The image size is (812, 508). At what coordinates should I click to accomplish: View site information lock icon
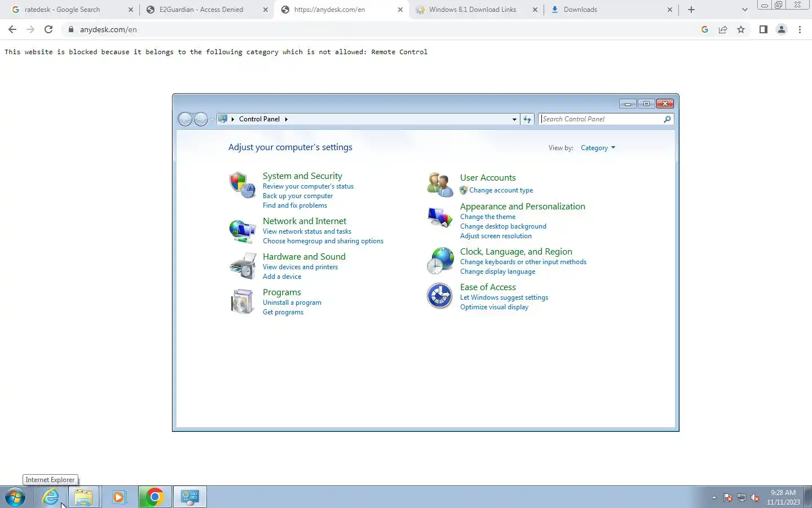[x=71, y=29]
